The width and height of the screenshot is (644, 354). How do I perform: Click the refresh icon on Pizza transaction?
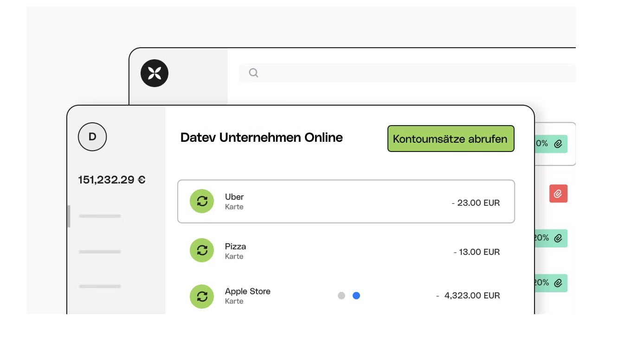point(202,250)
